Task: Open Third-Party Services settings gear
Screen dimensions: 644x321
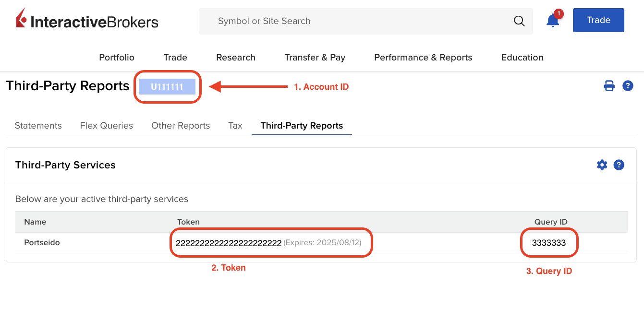Action: [602, 165]
